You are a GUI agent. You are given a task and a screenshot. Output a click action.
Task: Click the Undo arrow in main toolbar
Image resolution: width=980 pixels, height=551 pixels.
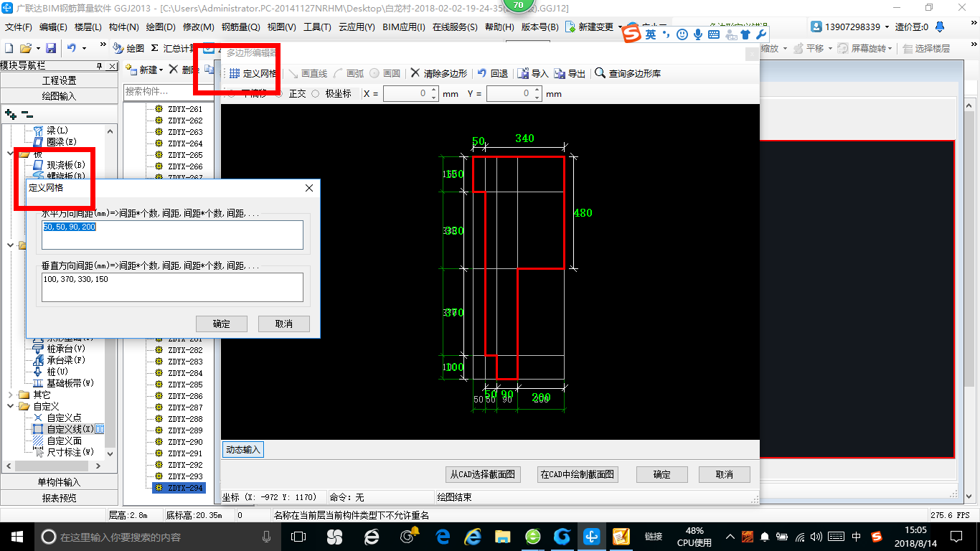pos(71,48)
